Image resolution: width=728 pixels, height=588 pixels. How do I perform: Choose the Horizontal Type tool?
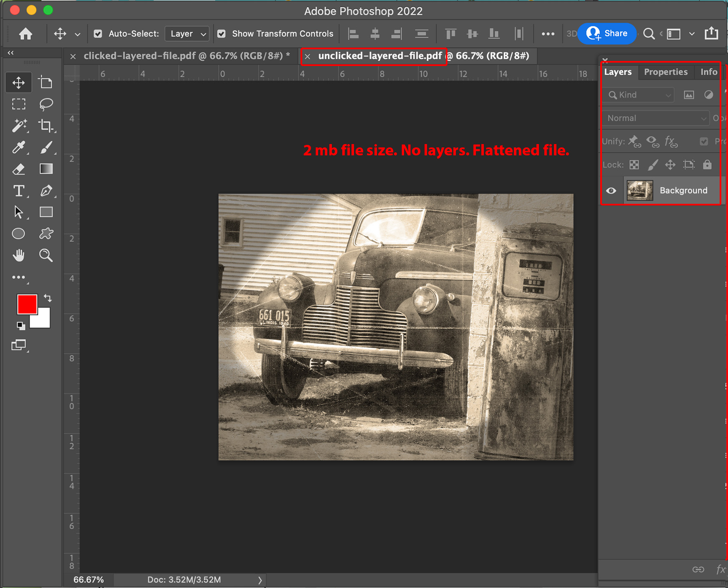pyautogui.click(x=19, y=191)
